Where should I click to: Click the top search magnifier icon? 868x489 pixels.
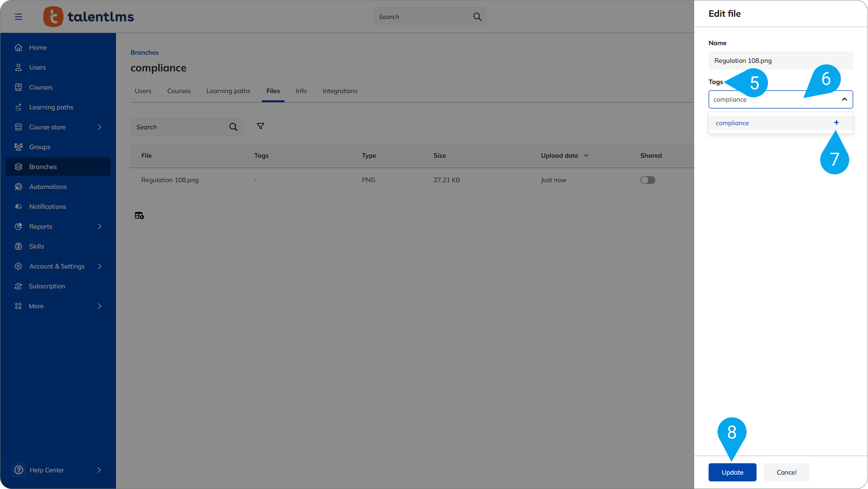pyautogui.click(x=477, y=17)
